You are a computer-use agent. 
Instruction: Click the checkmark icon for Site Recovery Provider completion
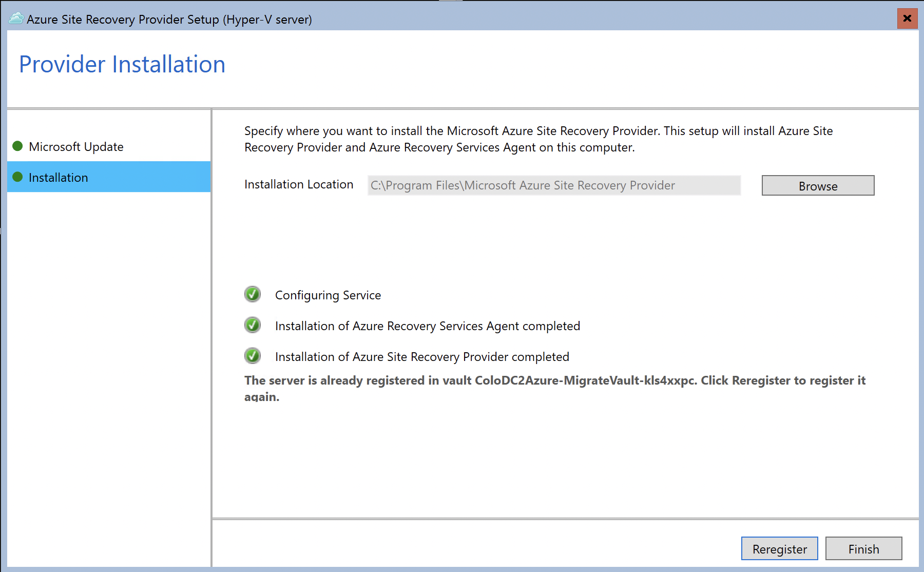252,356
